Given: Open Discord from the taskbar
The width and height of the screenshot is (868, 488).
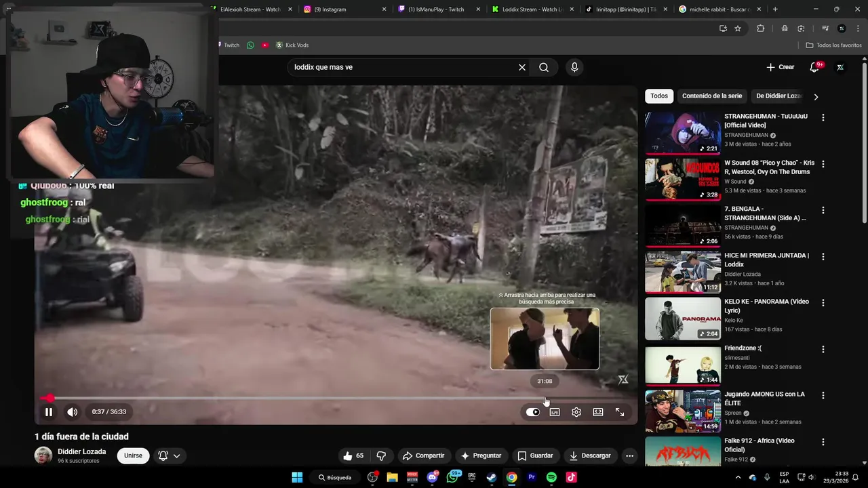Looking at the screenshot, I should click(x=432, y=477).
